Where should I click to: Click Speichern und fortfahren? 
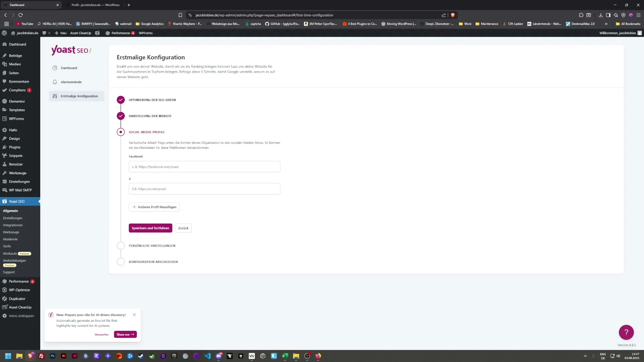150,228
